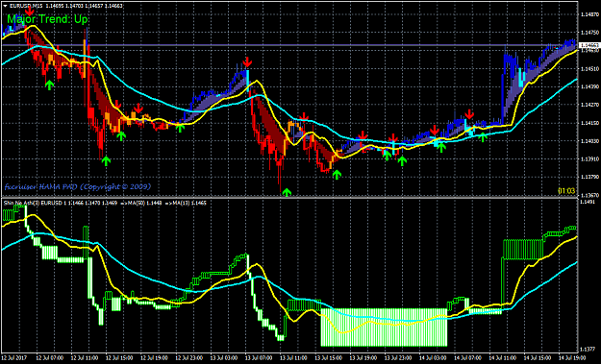The height and width of the screenshot is (364, 601).
Task: Click the '14 Jul 19:00' time axis label
Action: (x=572, y=358)
